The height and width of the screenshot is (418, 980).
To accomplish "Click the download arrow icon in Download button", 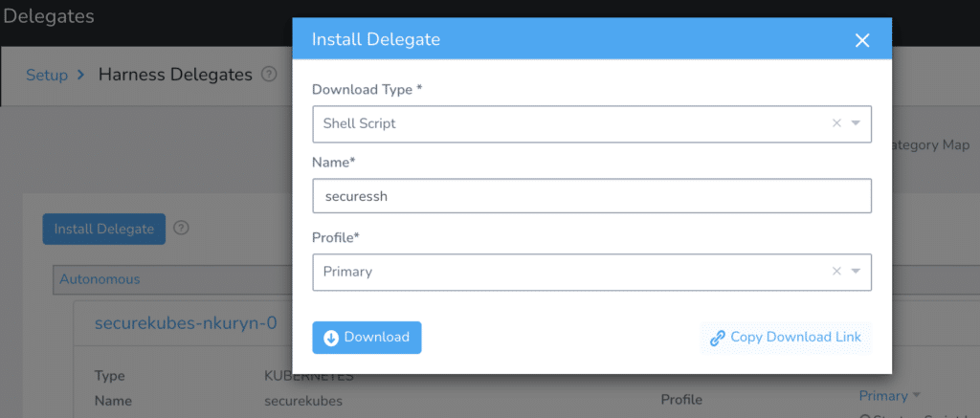I will pyautogui.click(x=331, y=338).
